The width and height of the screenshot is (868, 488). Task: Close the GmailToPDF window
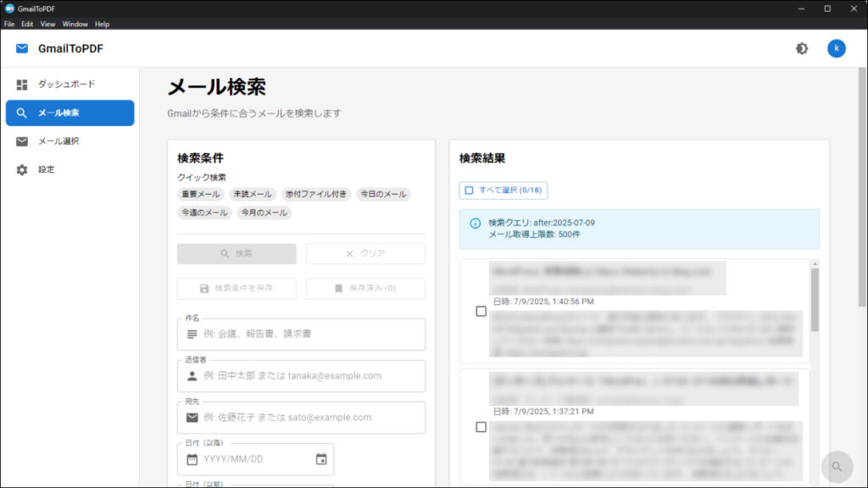point(854,8)
